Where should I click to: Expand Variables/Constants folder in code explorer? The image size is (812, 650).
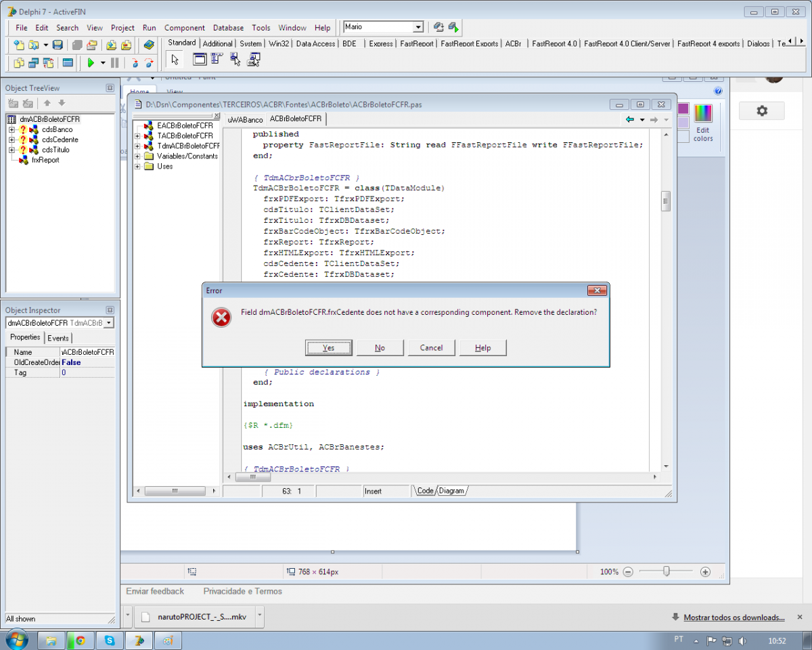137,156
